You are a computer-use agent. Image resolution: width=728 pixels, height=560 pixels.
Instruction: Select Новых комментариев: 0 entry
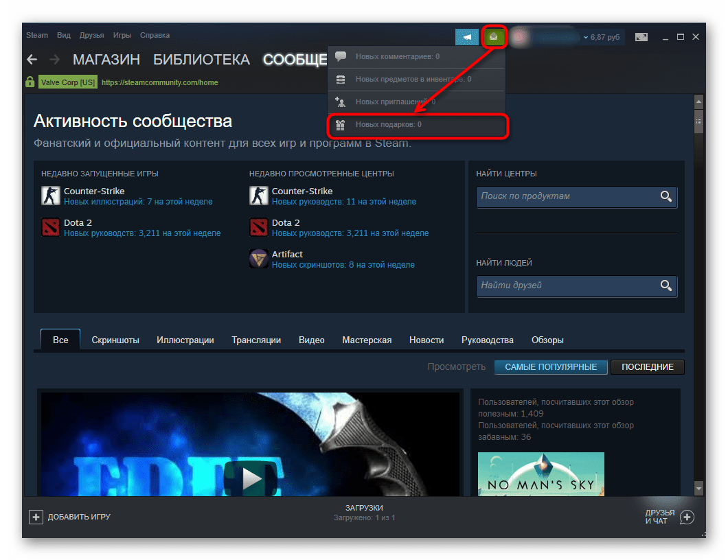[x=416, y=56]
